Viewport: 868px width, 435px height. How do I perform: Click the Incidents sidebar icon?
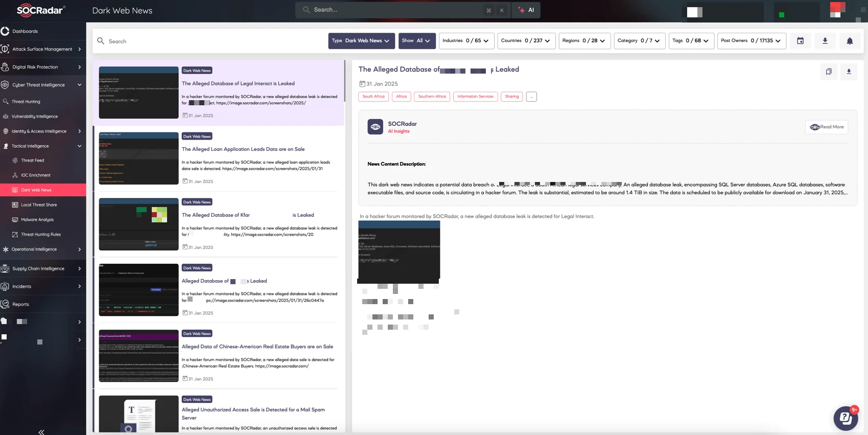point(5,286)
